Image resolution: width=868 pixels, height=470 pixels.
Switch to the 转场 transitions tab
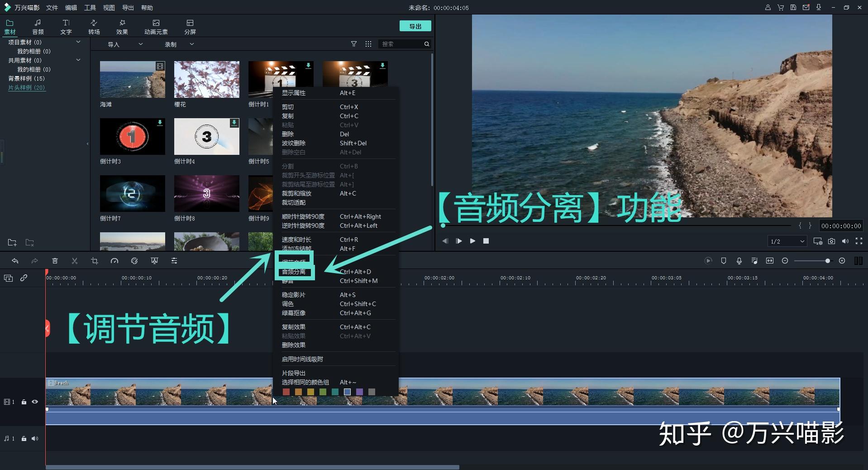pos(94,27)
